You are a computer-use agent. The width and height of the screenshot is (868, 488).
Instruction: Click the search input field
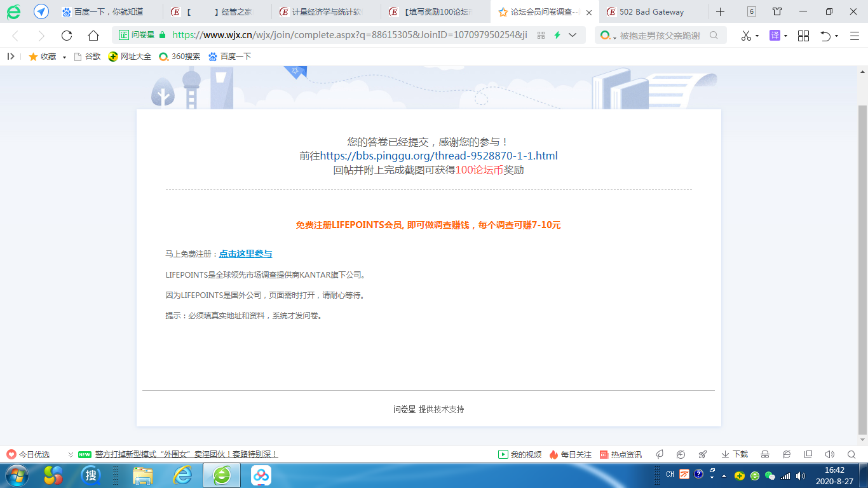click(x=660, y=36)
